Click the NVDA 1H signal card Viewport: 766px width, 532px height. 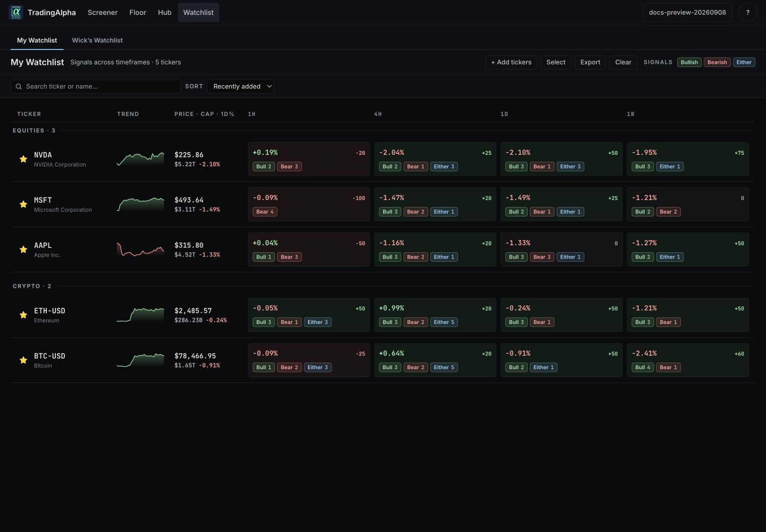(309, 159)
